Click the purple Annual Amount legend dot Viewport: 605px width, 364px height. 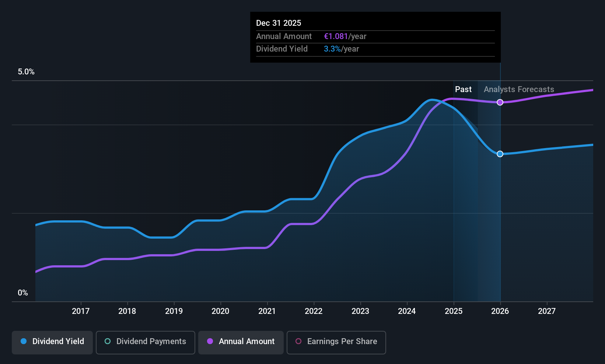(x=210, y=341)
